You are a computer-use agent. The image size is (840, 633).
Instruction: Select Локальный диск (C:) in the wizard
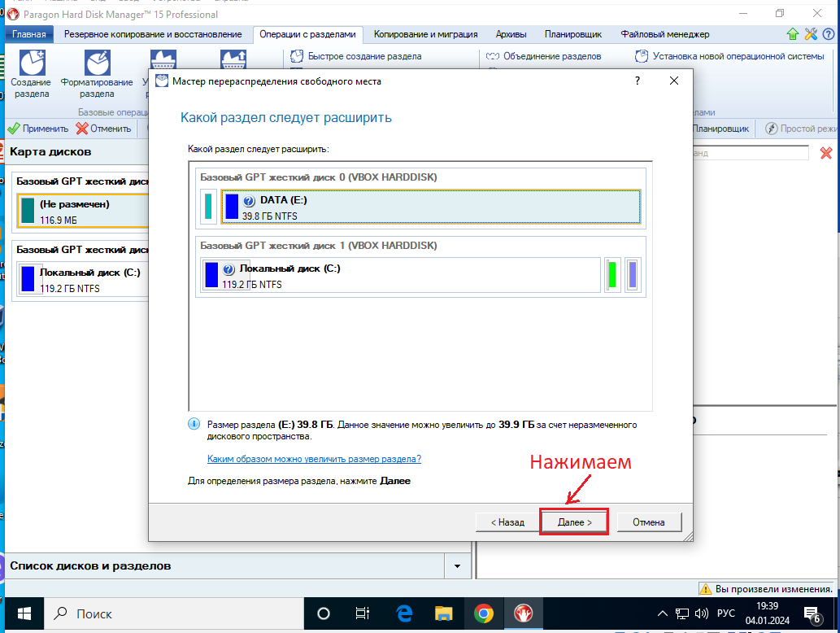click(x=401, y=276)
